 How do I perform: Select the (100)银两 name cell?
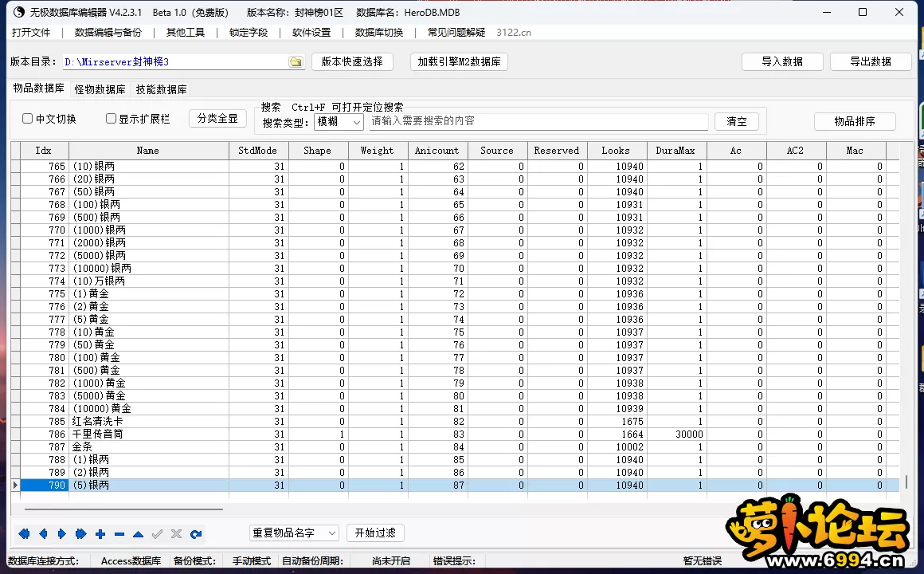[148, 204]
